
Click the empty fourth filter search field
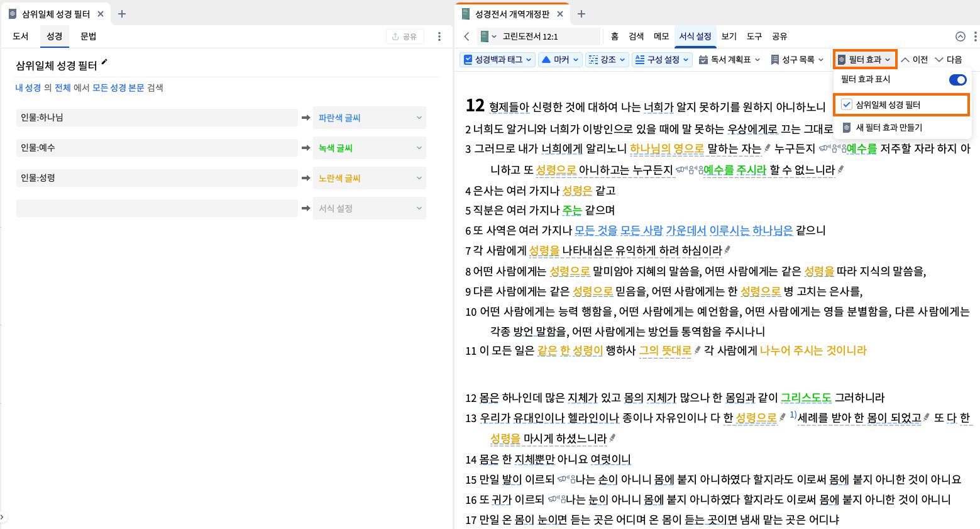click(157, 208)
